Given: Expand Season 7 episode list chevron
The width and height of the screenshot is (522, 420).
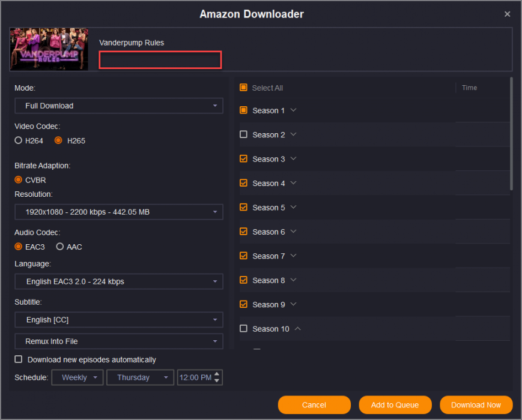Looking at the screenshot, I should pos(293,256).
